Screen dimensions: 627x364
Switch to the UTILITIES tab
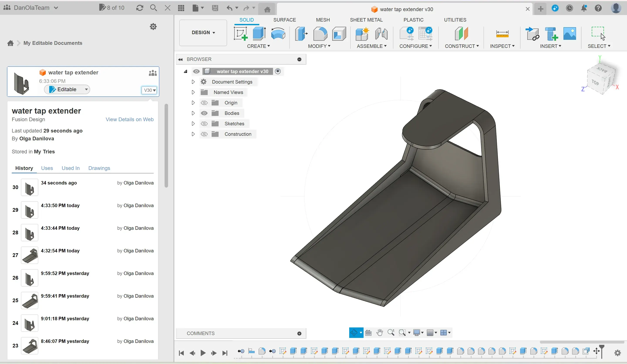pyautogui.click(x=455, y=20)
